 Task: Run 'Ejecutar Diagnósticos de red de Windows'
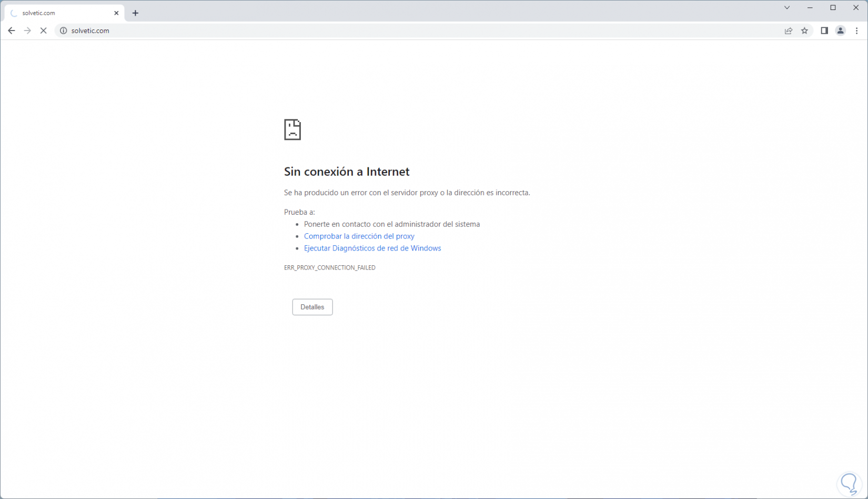372,248
